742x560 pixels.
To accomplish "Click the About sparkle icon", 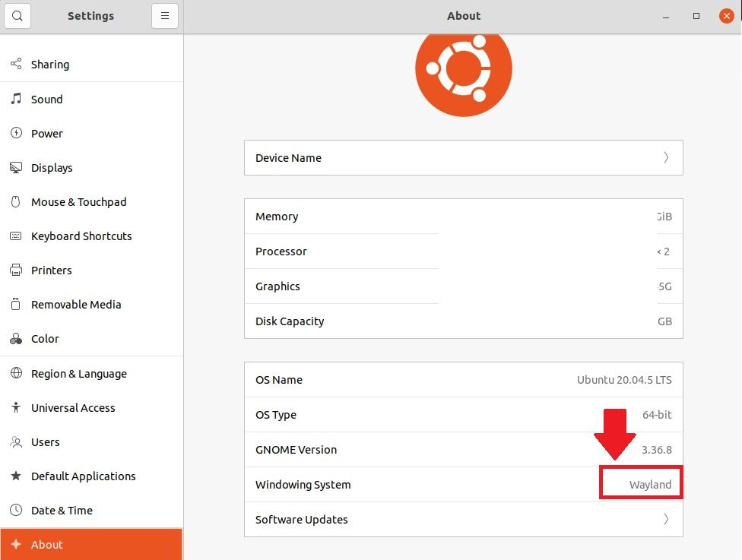I will click(x=16, y=544).
